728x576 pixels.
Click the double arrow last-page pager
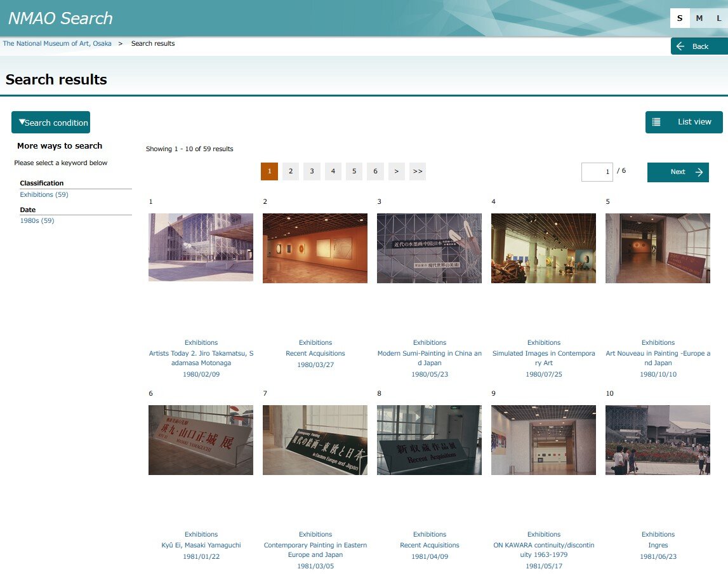point(418,171)
